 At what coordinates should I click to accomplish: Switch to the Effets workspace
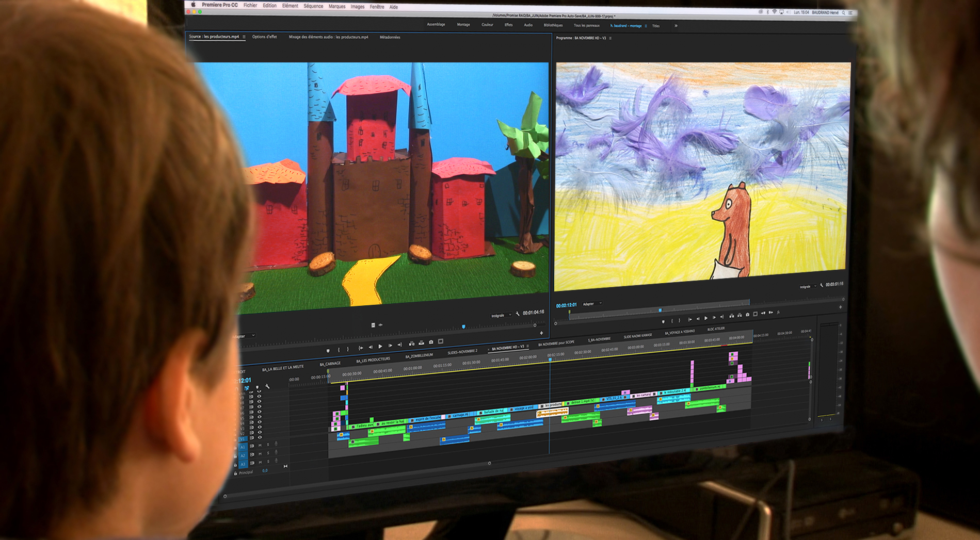pos(508,25)
